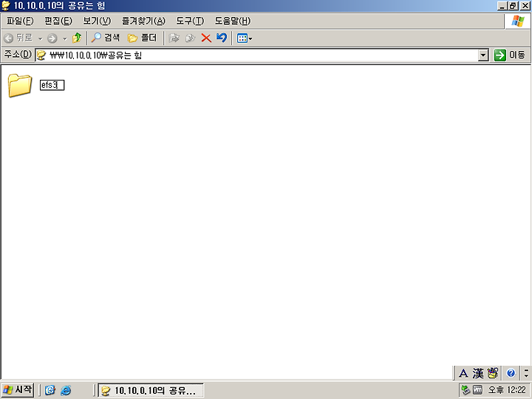The height and width of the screenshot is (399, 532).
Task: Click the network share icon in address bar
Action: click(x=41, y=55)
